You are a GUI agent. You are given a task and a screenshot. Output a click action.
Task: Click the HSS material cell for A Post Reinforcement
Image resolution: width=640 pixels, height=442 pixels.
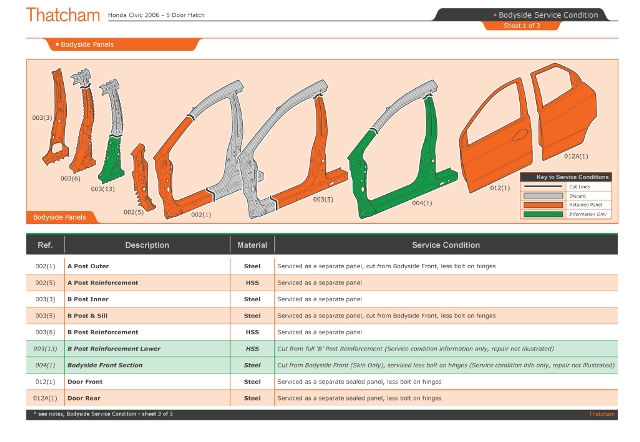[252, 283]
